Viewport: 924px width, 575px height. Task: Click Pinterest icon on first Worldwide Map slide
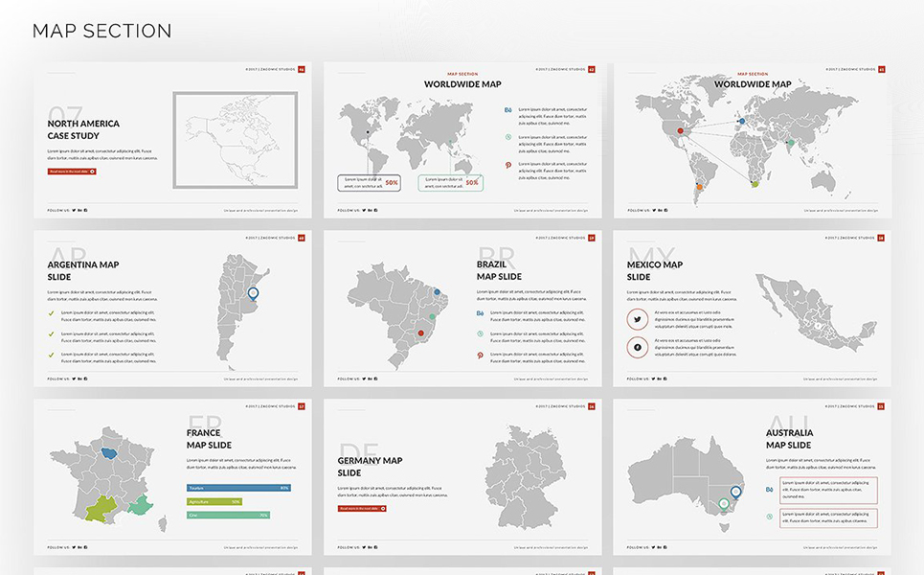point(508,165)
